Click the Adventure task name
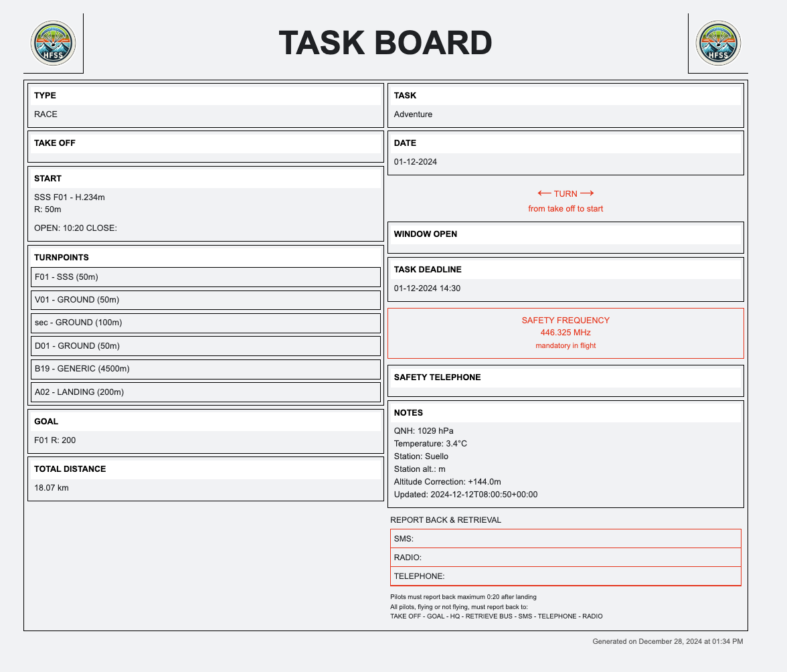Viewport: 787px width, 672px height. [x=413, y=114]
